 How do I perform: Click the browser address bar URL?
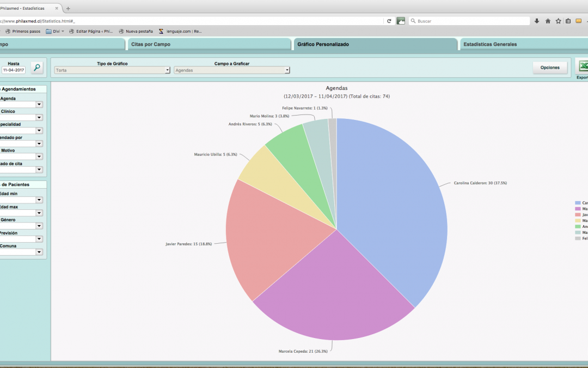click(191, 21)
